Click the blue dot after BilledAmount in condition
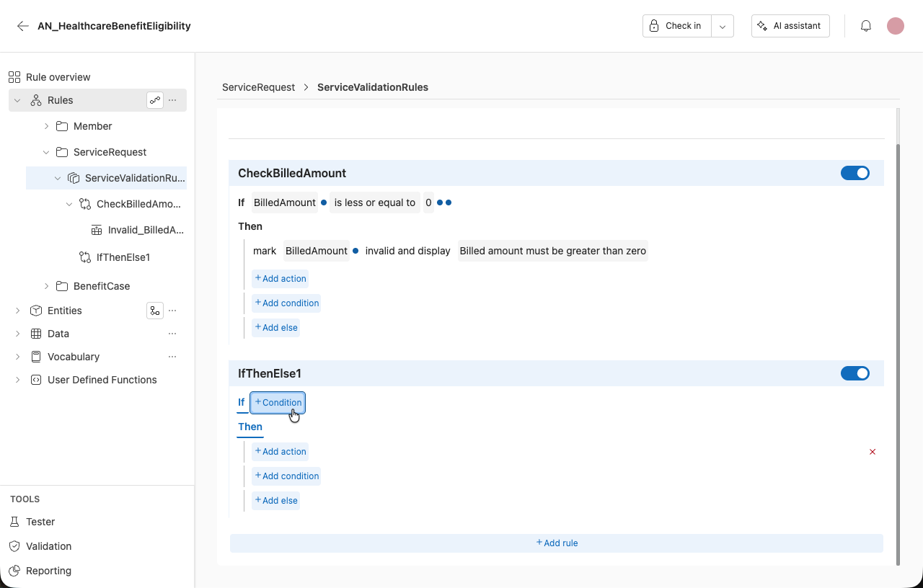923x588 pixels. pyautogui.click(x=324, y=202)
